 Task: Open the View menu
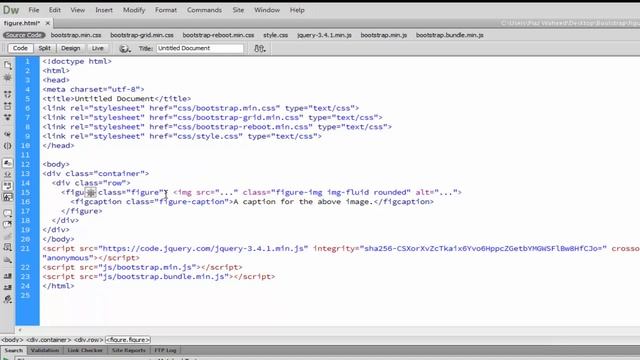(x=78, y=10)
